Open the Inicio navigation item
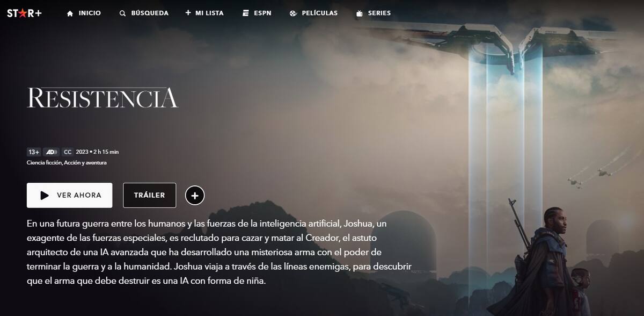The height and width of the screenshot is (316, 644). [x=84, y=13]
